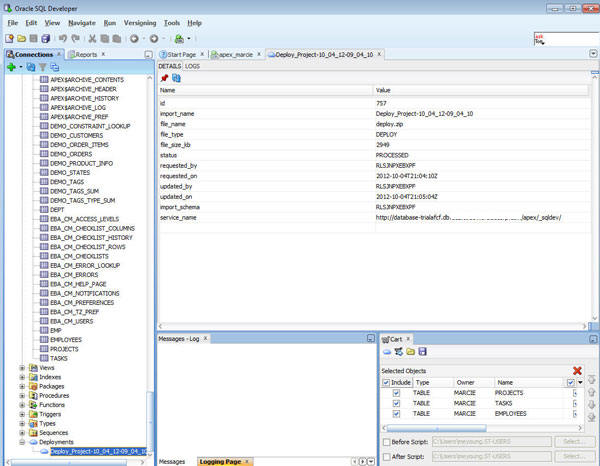
Task: Click the New Connection green plus icon
Action: tap(11, 67)
